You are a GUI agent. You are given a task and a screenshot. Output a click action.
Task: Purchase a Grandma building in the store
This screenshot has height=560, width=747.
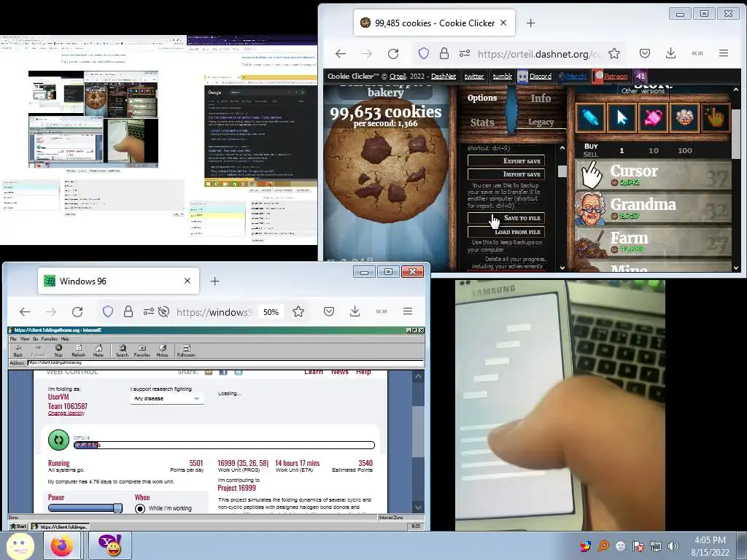coord(653,209)
